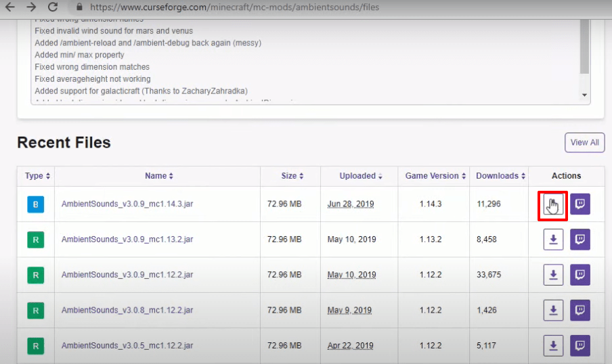Sort table by Uploaded column
Viewport: 612px width, 364px height.
361,176
